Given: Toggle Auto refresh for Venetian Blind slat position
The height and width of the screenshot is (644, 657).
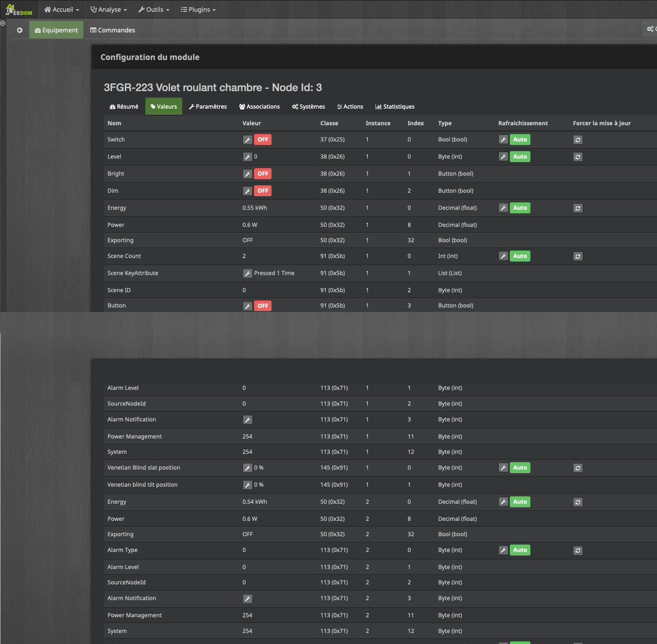Looking at the screenshot, I should [520, 468].
